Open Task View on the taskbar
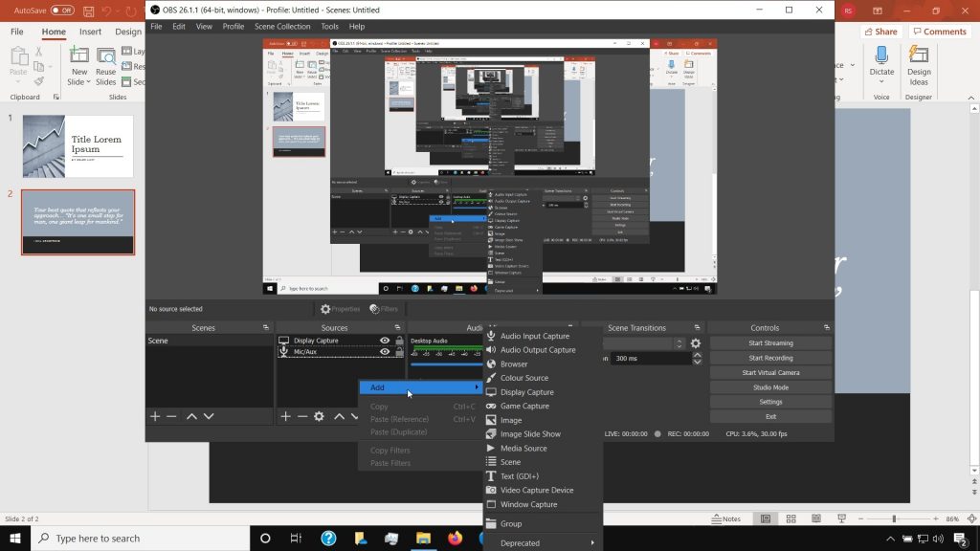The height and width of the screenshot is (551, 980). [x=297, y=538]
